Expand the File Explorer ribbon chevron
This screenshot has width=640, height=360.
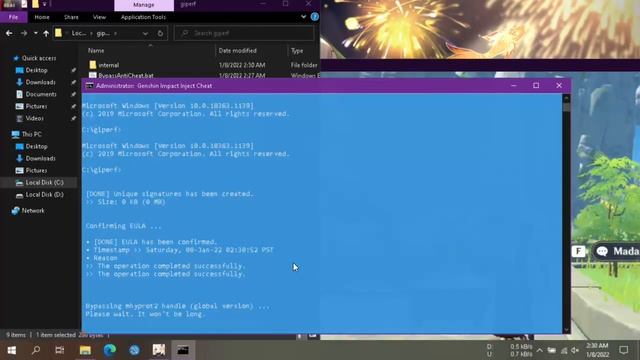point(303,17)
